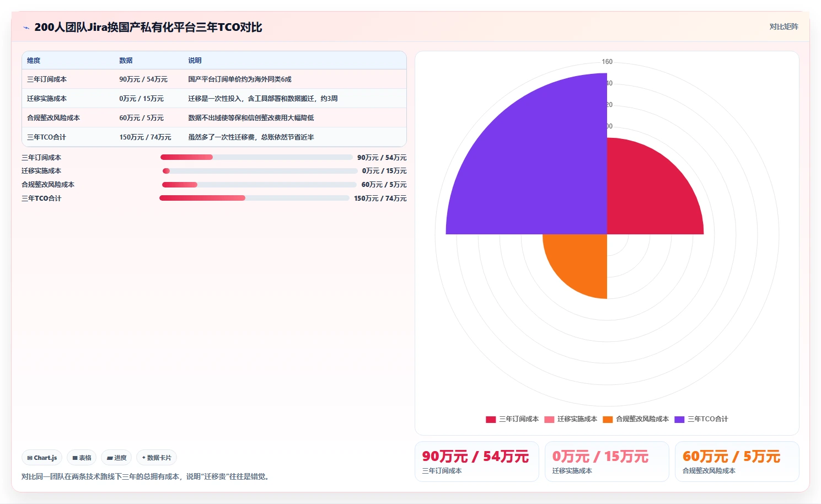The height and width of the screenshot is (504, 821).
Task: Select table cell 迁移实施成本
Action: pos(47,99)
